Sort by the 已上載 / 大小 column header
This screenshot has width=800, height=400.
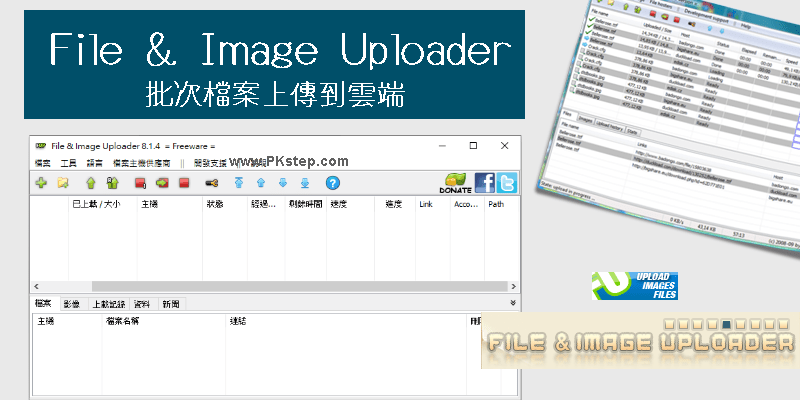tap(103, 204)
